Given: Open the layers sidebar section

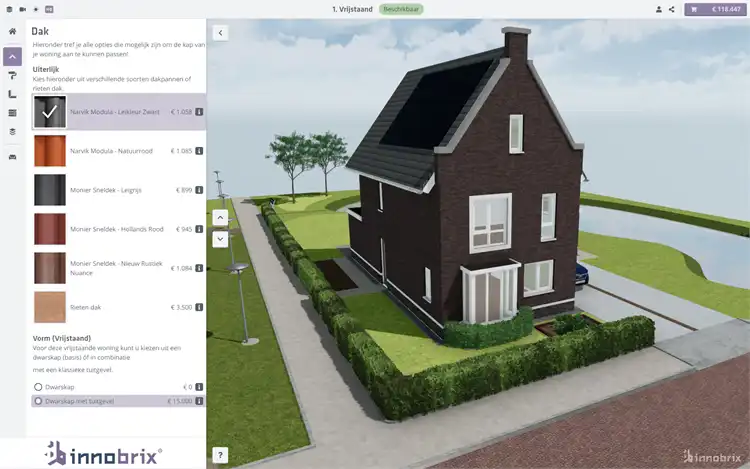Looking at the screenshot, I should click(12, 131).
